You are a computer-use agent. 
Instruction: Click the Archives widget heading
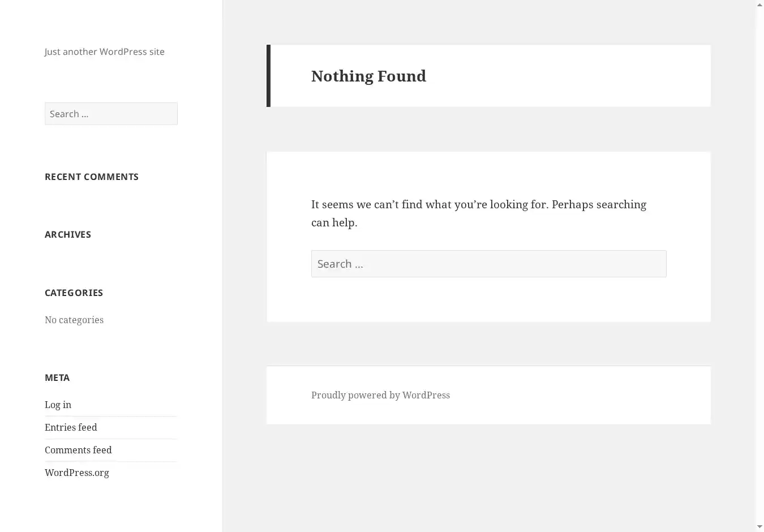[68, 234]
